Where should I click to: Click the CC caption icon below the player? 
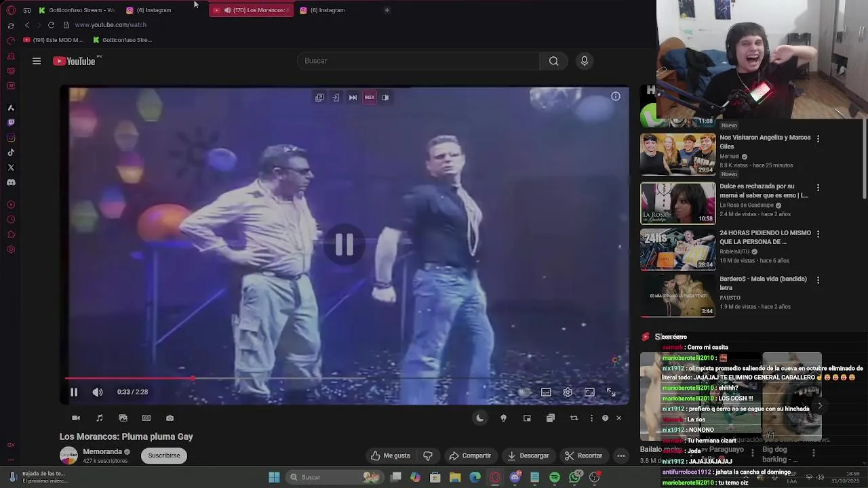146,418
